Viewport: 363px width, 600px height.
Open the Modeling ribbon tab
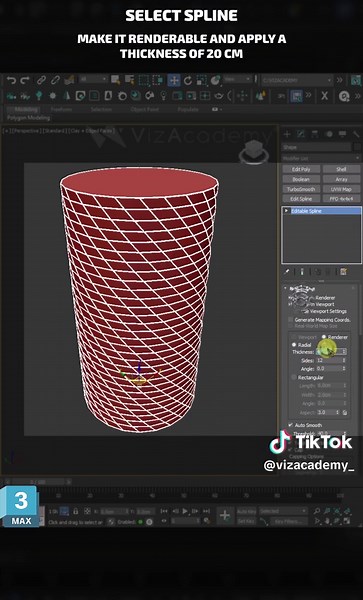pos(26,109)
